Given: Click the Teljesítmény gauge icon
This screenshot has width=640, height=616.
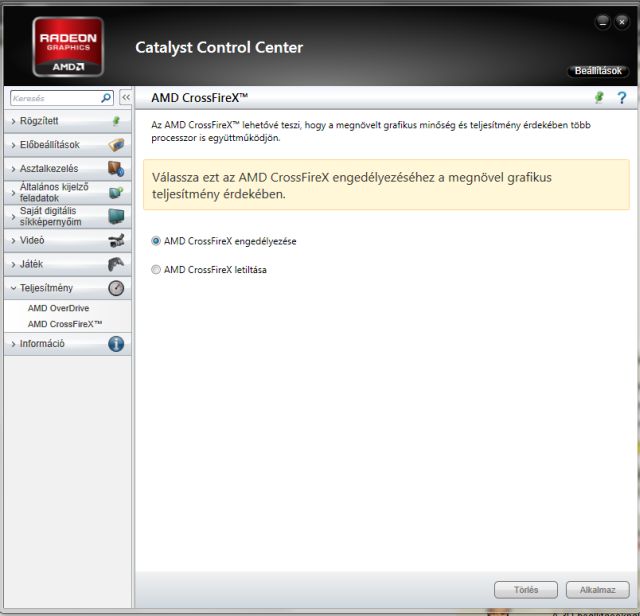Looking at the screenshot, I should tap(116, 288).
